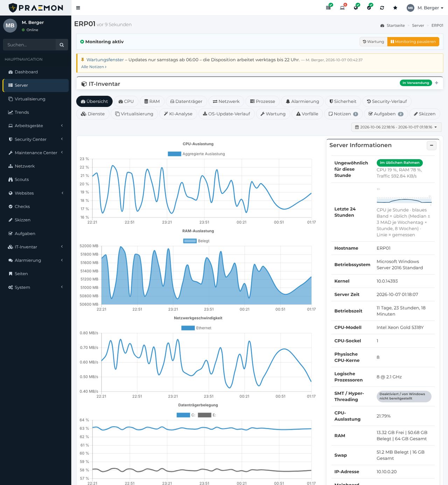Open the Alle Notizen link

pos(94,67)
